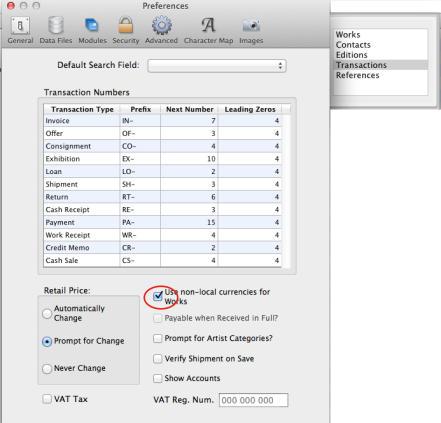The height and width of the screenshot is (423, 441).
Task: Select Automatically Change retail price option
Action: (47, 313)
